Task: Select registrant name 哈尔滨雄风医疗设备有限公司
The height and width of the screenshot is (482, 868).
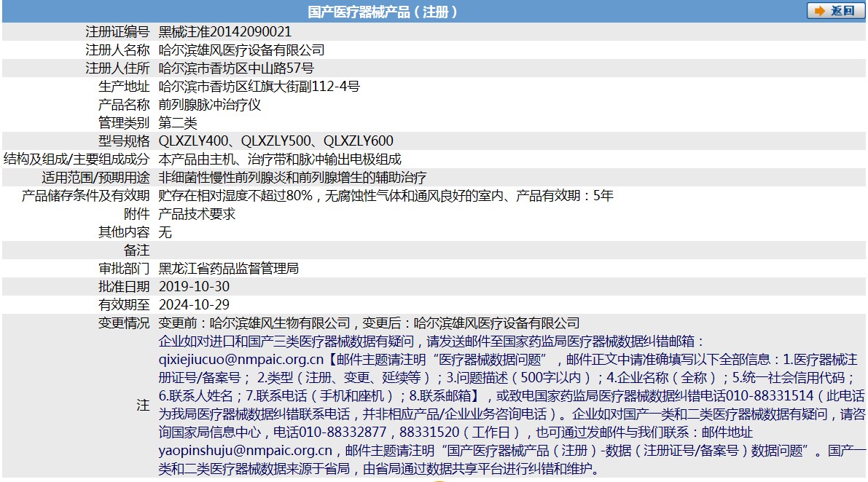Action: point(241,50)
